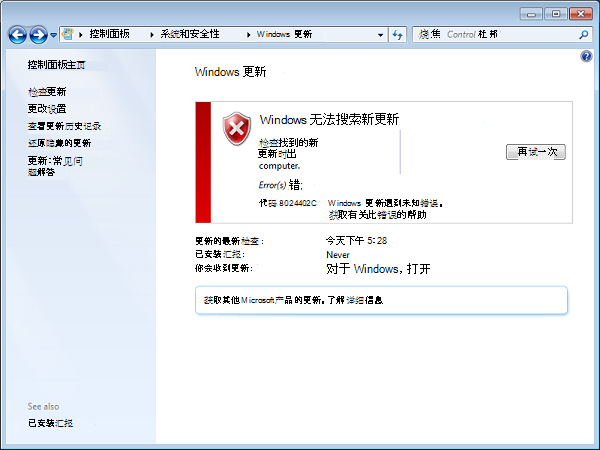Open 已安装汇报 link under See also
Screen dimensions: 600x450
coord(51,423)
